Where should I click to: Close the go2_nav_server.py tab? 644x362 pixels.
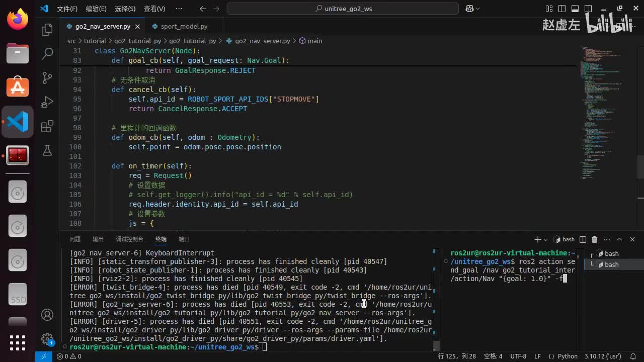[137, 26]
